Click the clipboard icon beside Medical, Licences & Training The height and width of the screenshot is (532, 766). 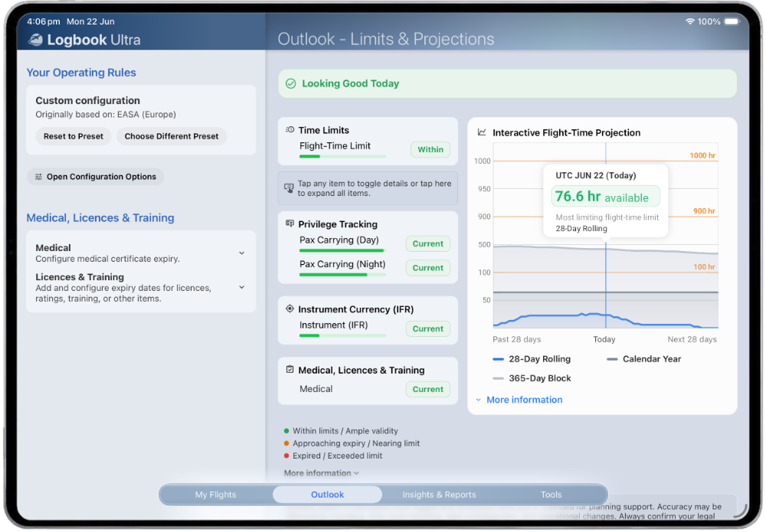tap(290, 370)
